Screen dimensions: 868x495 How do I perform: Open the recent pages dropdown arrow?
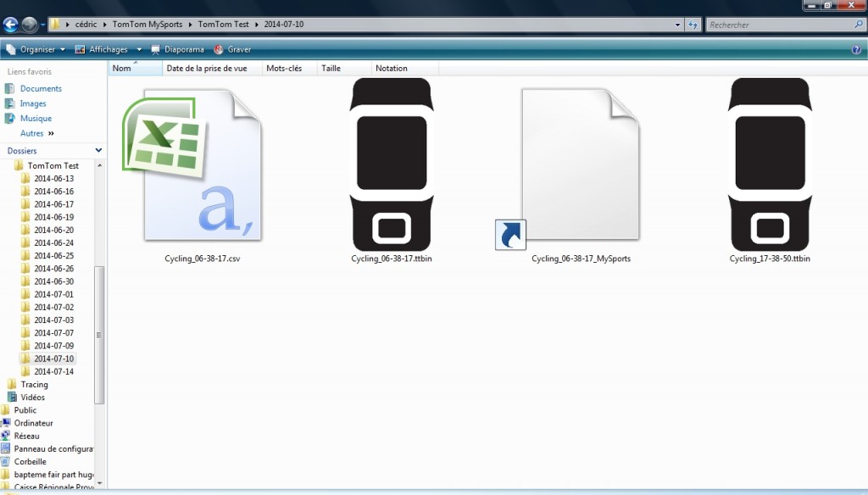pos(42,25)
